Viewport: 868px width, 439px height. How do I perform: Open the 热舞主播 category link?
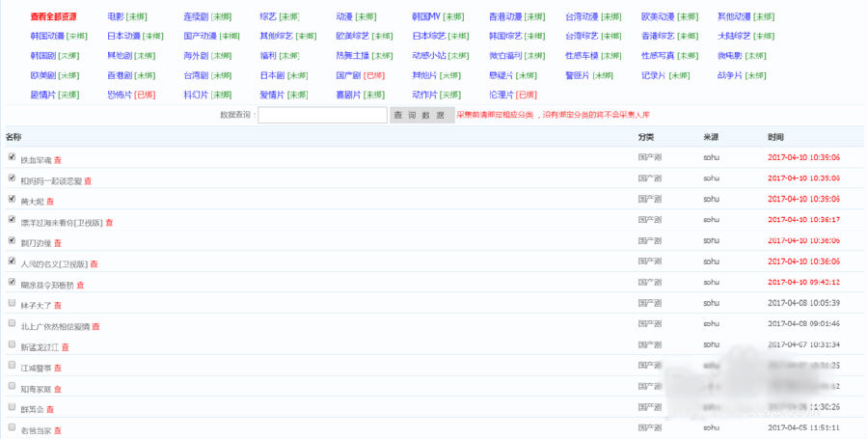tap(352, 56)
